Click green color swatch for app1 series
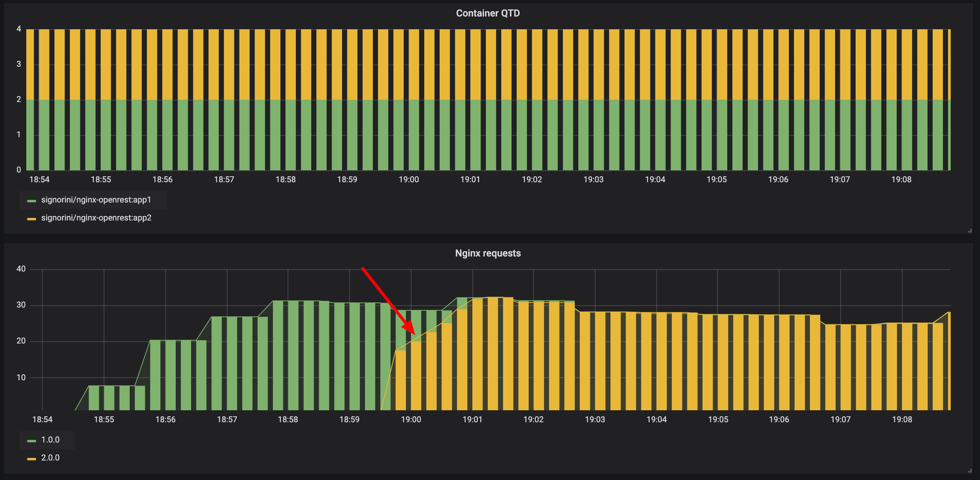The width and height of the screenshot is (980, 480). coord(32,201)
